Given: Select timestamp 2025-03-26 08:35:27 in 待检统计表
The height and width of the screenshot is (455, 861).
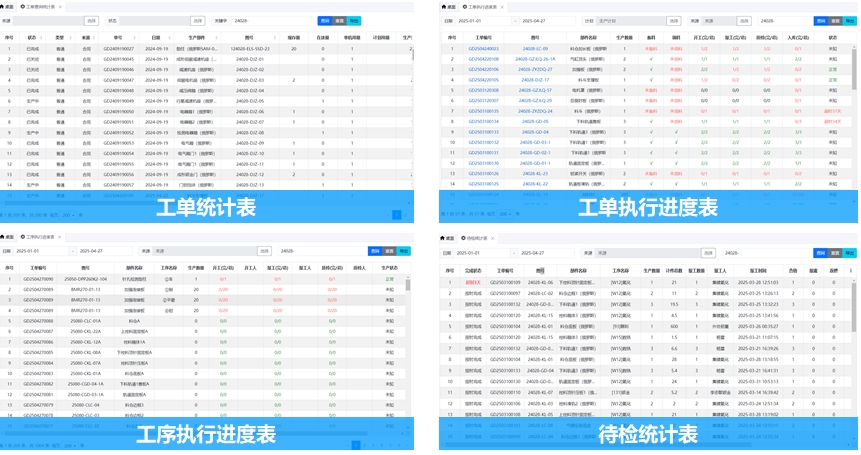Looking at the screenshot, I should [758, 327].
